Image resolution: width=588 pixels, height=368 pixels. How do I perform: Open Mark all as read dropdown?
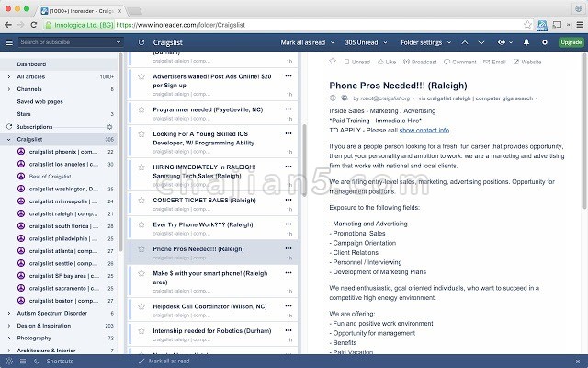pyautogui.click(x=307, y=42)
